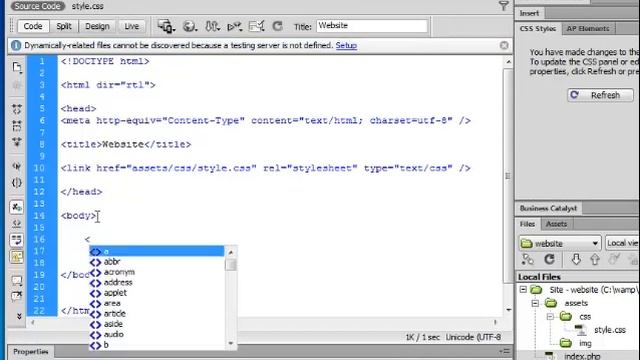
Task: Open style.css related file tab
Action: click(x=88, y=6)
